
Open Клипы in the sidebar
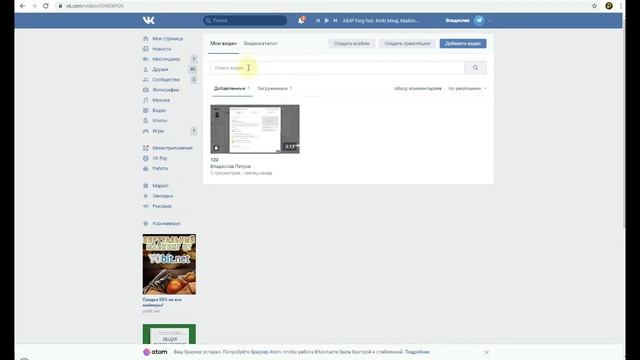[160, 120]
